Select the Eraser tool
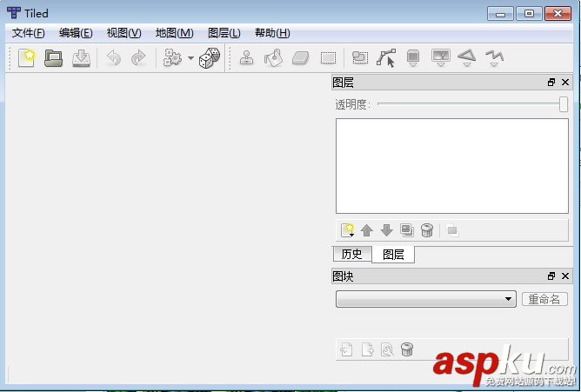The height and width of the screenshot is (392, 581). pyautogui.click(x=301, y=57)
